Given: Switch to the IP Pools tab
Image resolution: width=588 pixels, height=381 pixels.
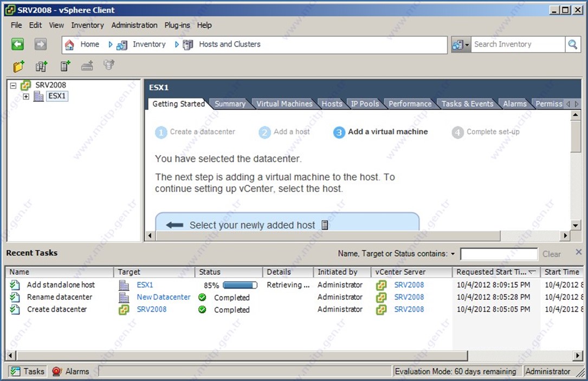Looking at the screenshot, I should 365,104.
